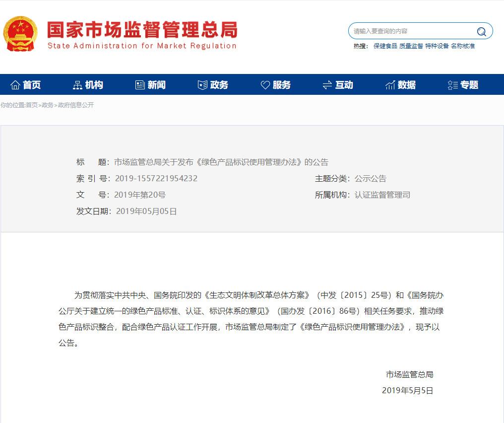The width and height of the screenshot is (504, 423).
Task: Click the home icon beside 首页
Action: click(x=15, y=85)
